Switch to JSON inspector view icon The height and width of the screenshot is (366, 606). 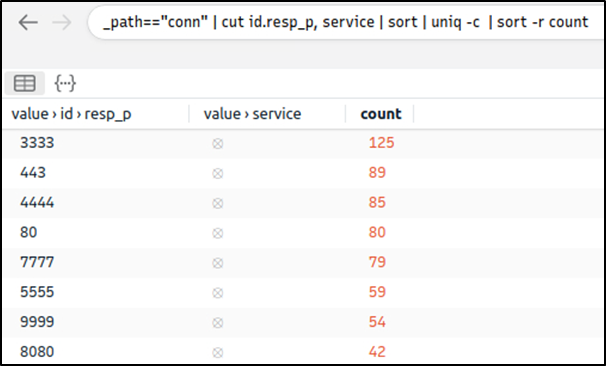(x=65, y=83)
